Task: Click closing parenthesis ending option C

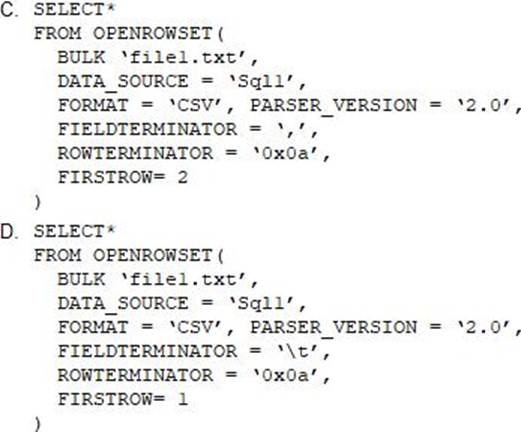Action: pyautogui.click(x=38, y=202)
